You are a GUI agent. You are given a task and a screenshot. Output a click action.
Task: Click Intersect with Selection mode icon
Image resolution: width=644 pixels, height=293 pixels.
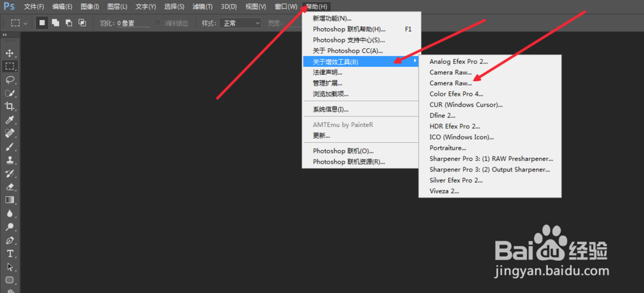pos(82,23)
